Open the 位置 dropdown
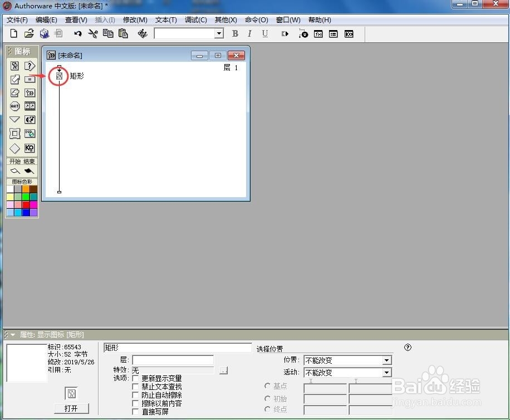This screenshot has height=420, width=510. [386, 360]
